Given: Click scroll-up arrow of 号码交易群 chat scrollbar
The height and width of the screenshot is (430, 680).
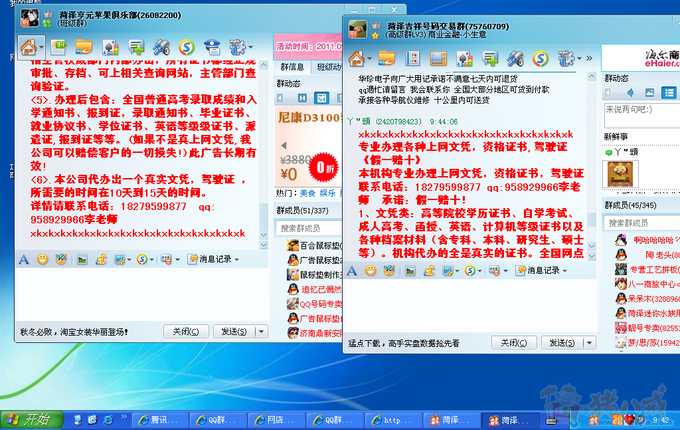Looking at the screenshot, I should [592, 77].
